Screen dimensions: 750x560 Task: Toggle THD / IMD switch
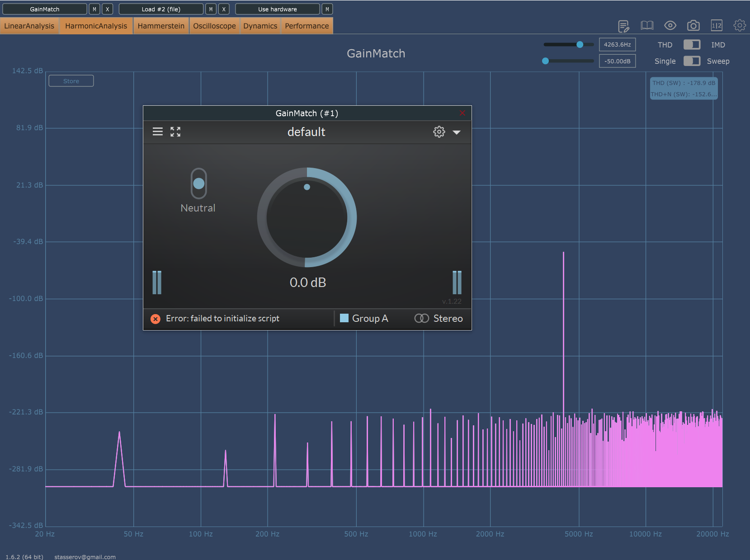click(x=692, y=45)
